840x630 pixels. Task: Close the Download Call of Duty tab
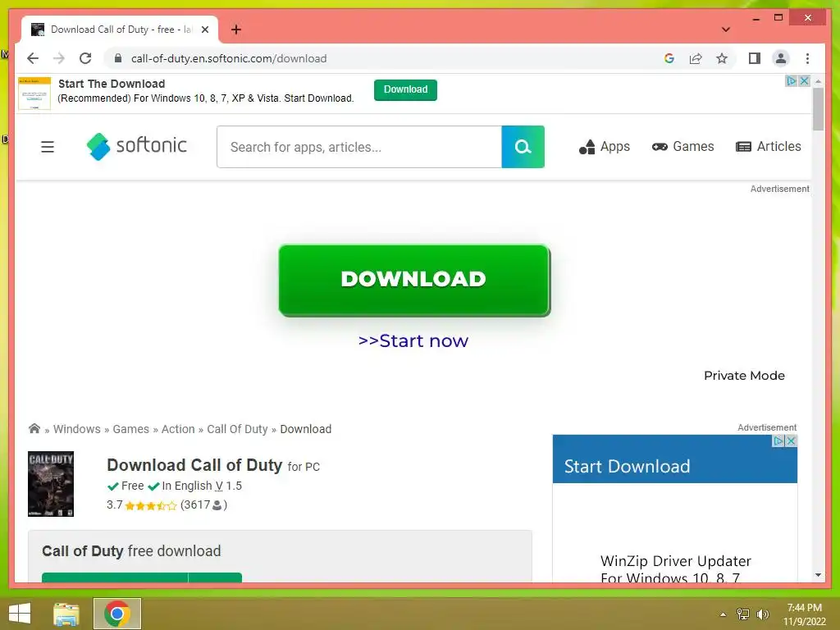point(204,30)
